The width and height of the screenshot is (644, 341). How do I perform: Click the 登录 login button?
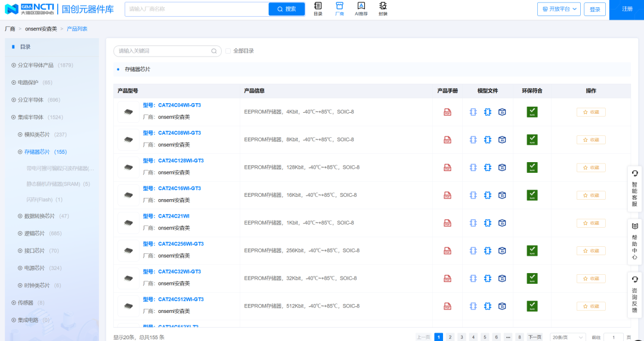(x=595, y=10)
